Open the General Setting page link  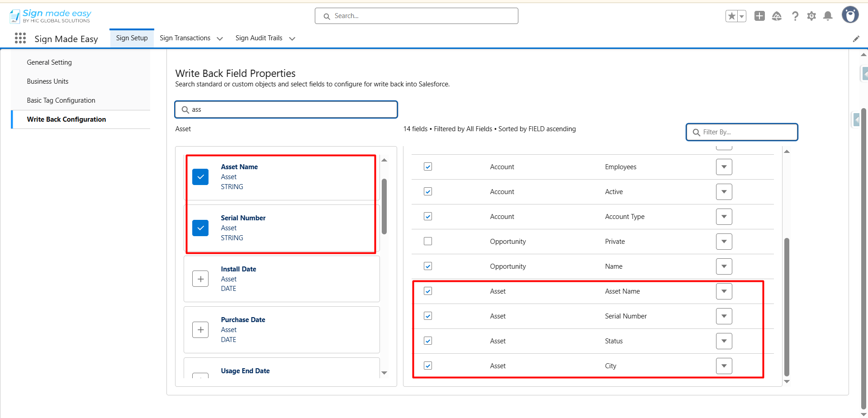click(x=49, y=62)
